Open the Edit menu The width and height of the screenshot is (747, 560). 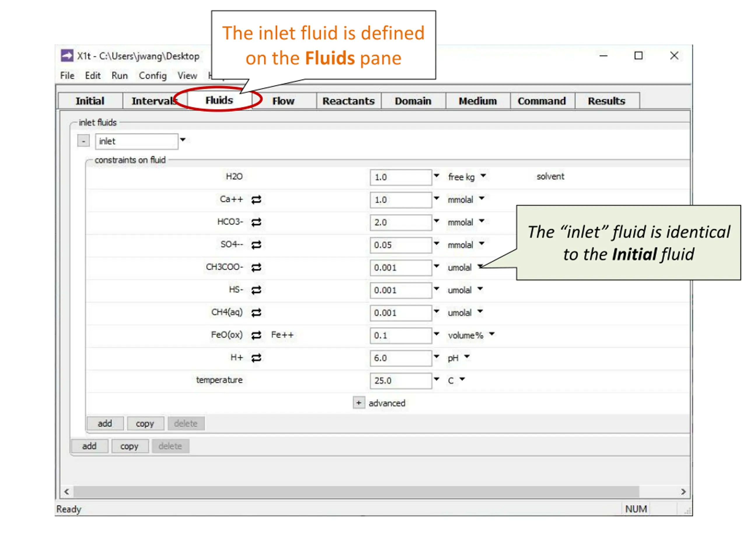93,76
